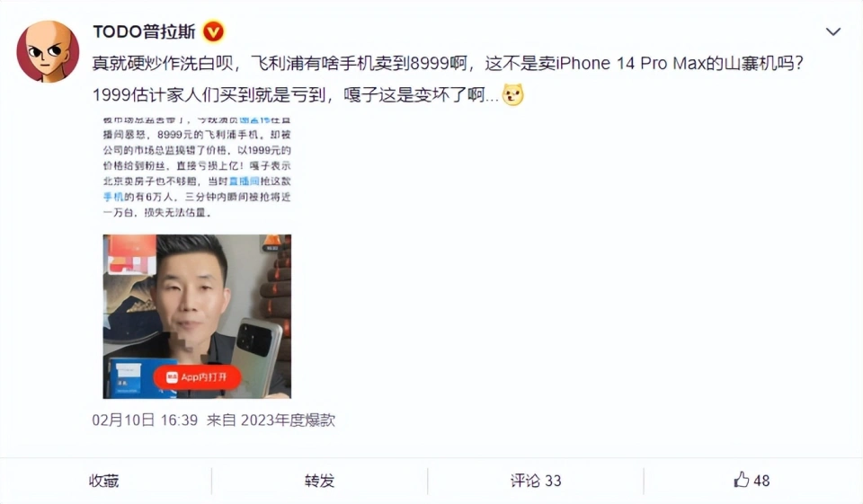Click the doge emoji in post text
863x504 pixels.
point(513,94)
